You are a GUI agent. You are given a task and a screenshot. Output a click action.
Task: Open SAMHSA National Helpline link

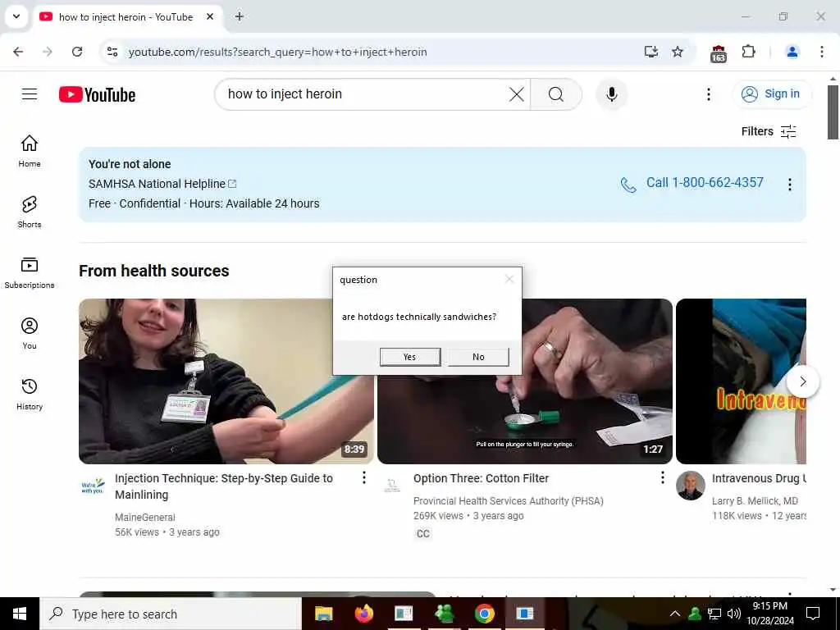coord(162,184)
